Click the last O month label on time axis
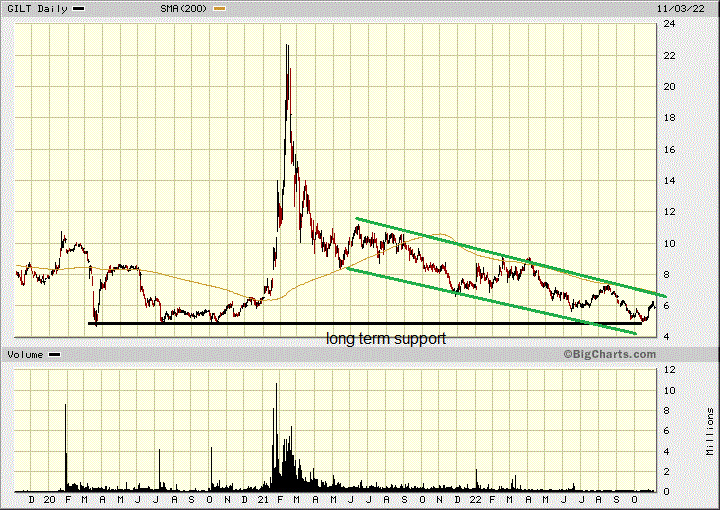The image size is (720, 510). 635,500
